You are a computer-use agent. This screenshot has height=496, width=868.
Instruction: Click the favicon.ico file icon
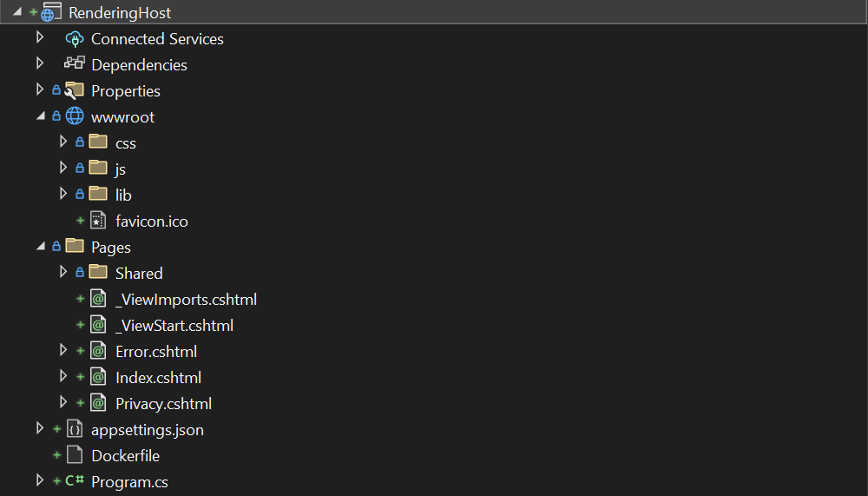(x=98, y=221)
